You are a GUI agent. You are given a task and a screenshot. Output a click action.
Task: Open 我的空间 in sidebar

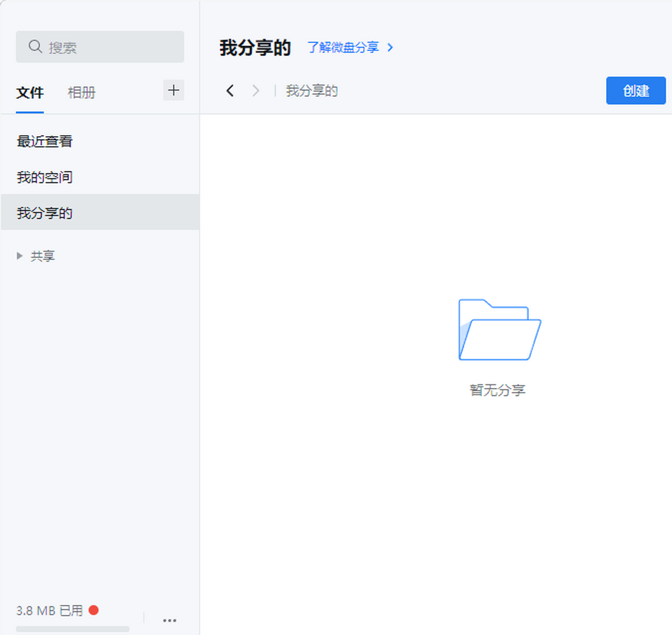[100, 177]
